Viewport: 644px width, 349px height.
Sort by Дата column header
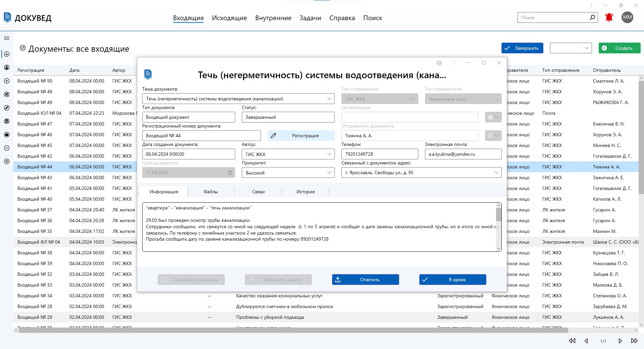click(x=74, y=70)
